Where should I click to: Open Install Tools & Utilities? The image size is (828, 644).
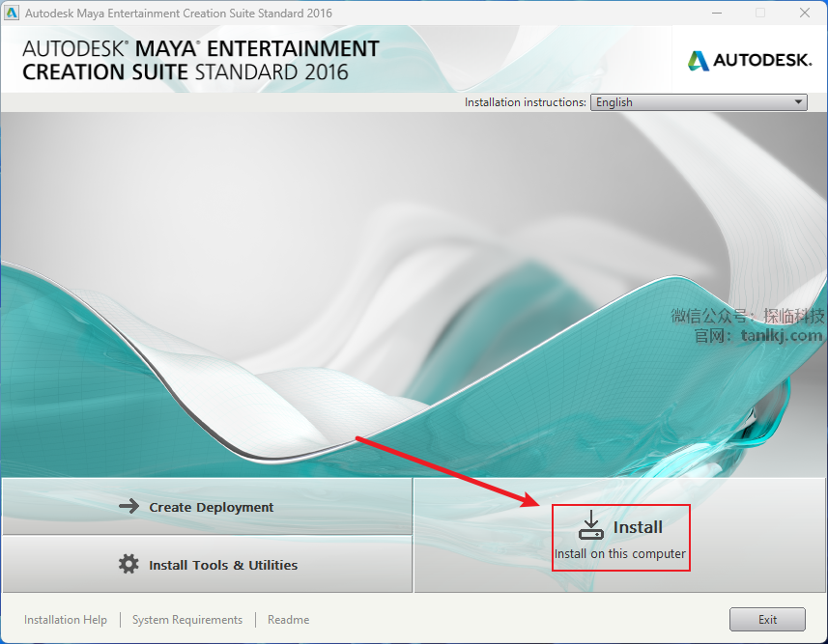point(207,564)
